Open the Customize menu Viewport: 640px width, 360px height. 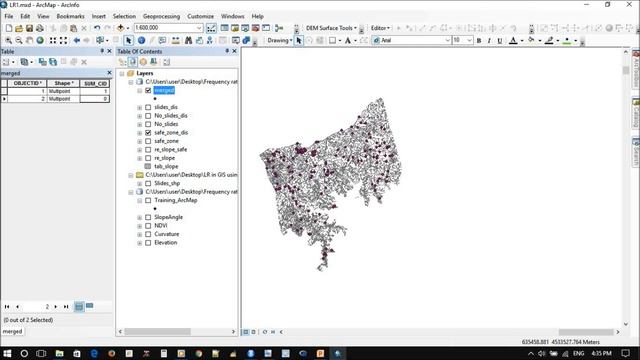[x=200, y=16]
